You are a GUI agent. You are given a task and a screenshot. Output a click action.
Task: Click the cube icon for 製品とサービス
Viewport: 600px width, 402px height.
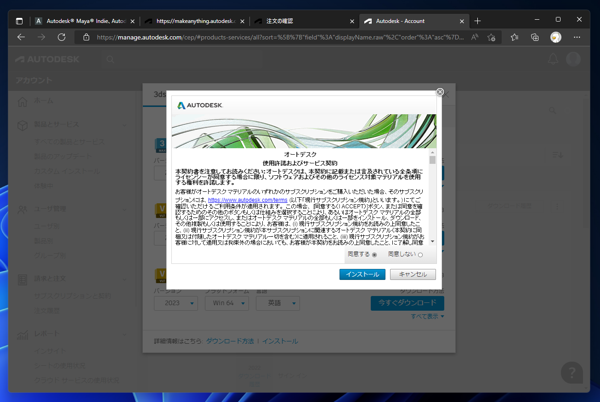[x=23, y=125]
